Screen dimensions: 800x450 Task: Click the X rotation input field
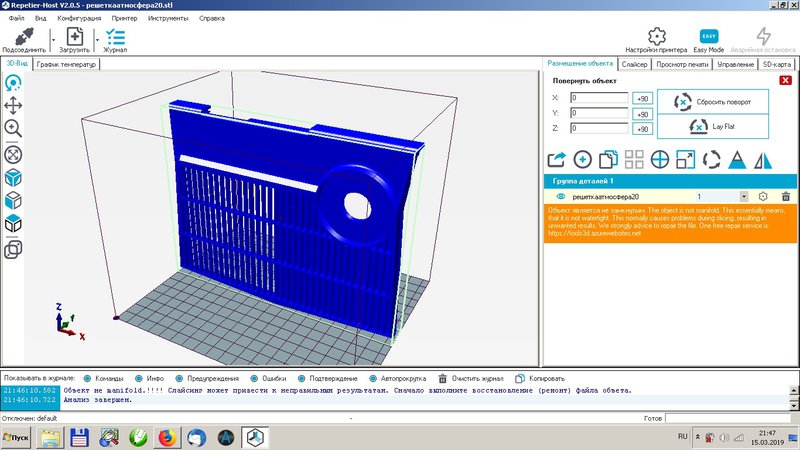[599, 97]
